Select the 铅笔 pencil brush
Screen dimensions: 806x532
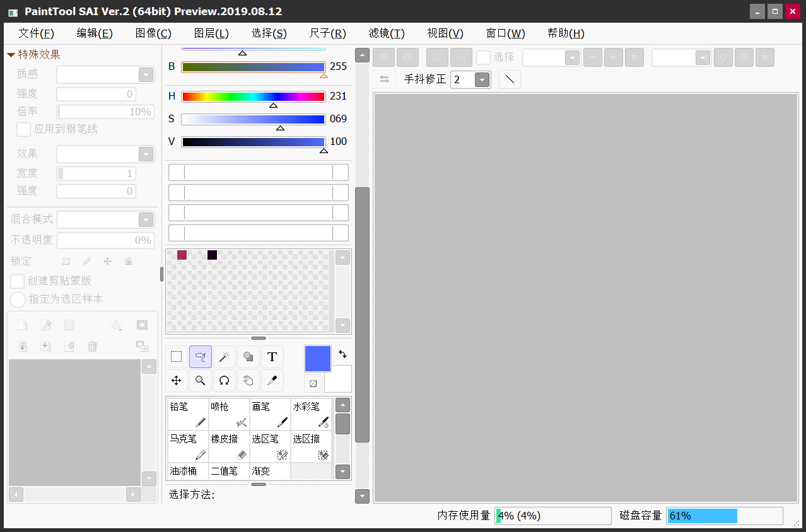click(188, 415)
